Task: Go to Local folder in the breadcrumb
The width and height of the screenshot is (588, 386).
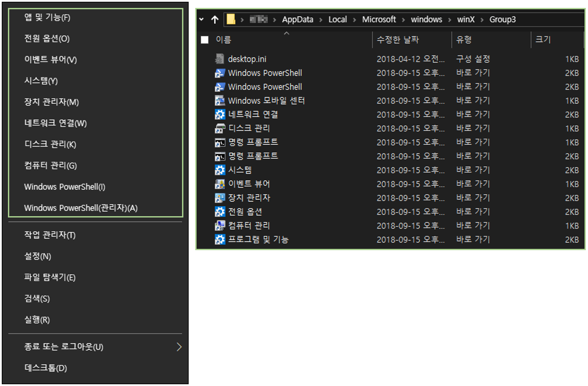Action: point(338,19)
